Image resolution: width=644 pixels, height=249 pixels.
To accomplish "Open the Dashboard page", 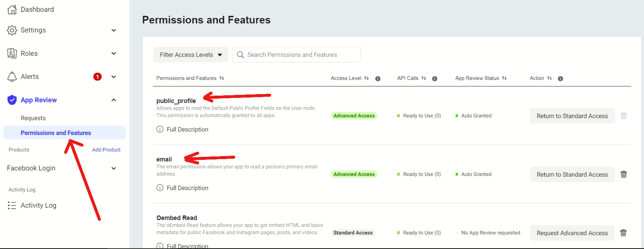I will [x=37, y=10].
